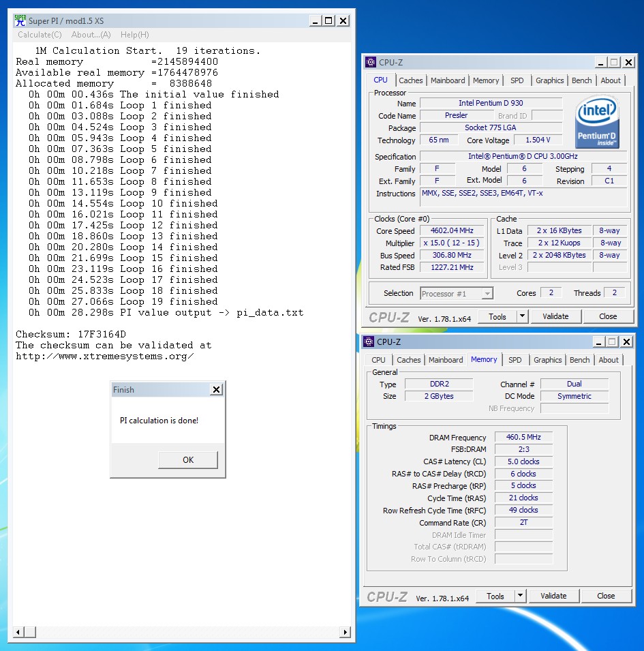Open Mainboard tab in lower CPU-Z window
Image resolution: width=644 pixels, height=651 pixels.
point(446,360)
